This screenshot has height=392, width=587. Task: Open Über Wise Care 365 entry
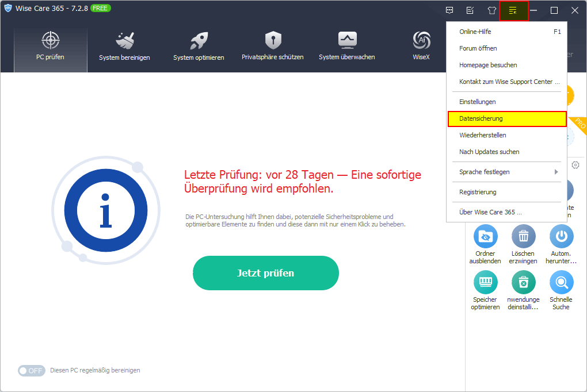pos(507,212)
